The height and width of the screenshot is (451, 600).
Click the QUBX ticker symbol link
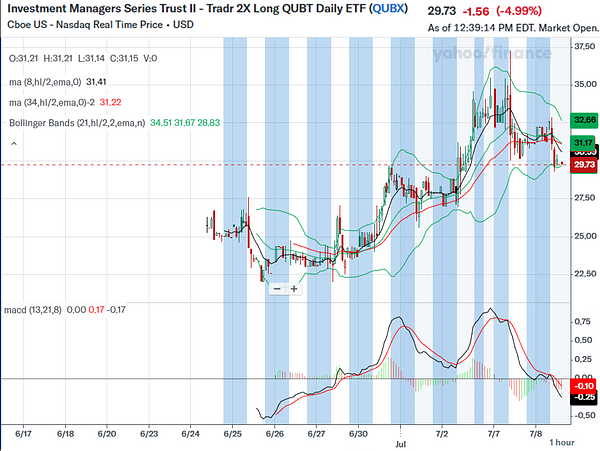tap(388, 8)
